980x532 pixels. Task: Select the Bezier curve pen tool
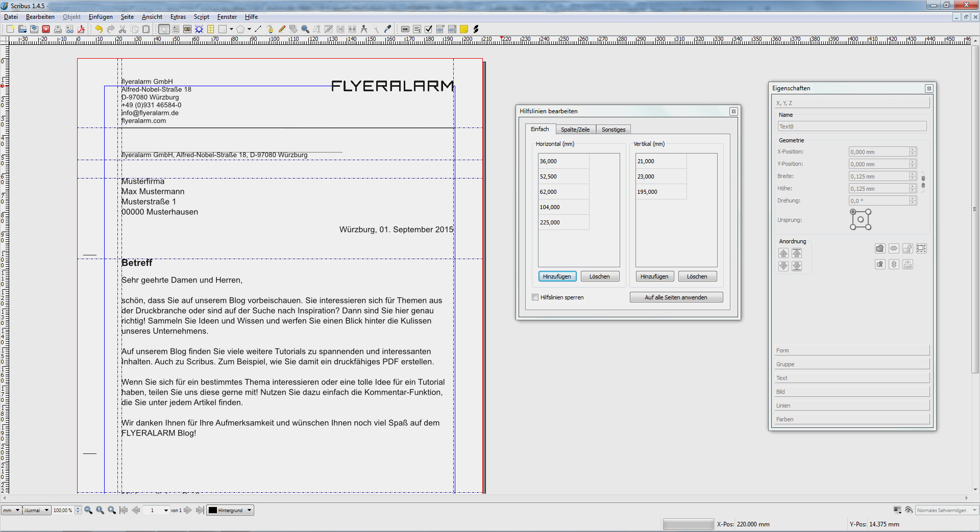270,29
